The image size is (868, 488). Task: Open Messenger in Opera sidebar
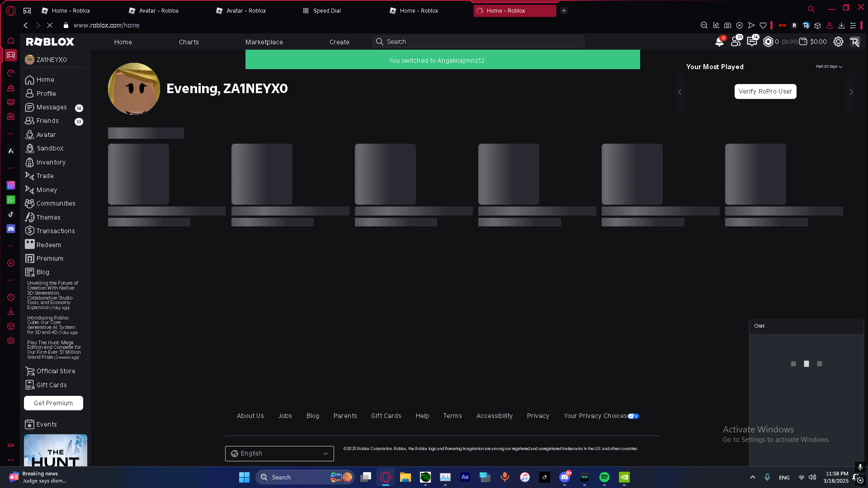click(11, 185)
